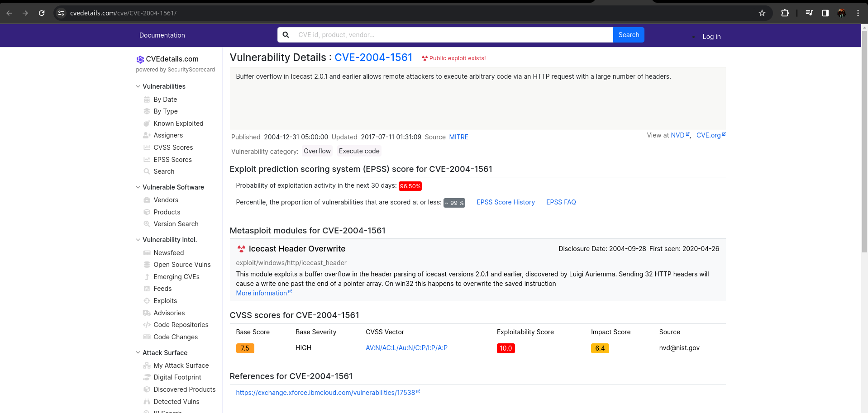Viewport: 868px width, 413px height.
Task: Open the browser extensions puzzle icon
Action: [x=785, y=13]
